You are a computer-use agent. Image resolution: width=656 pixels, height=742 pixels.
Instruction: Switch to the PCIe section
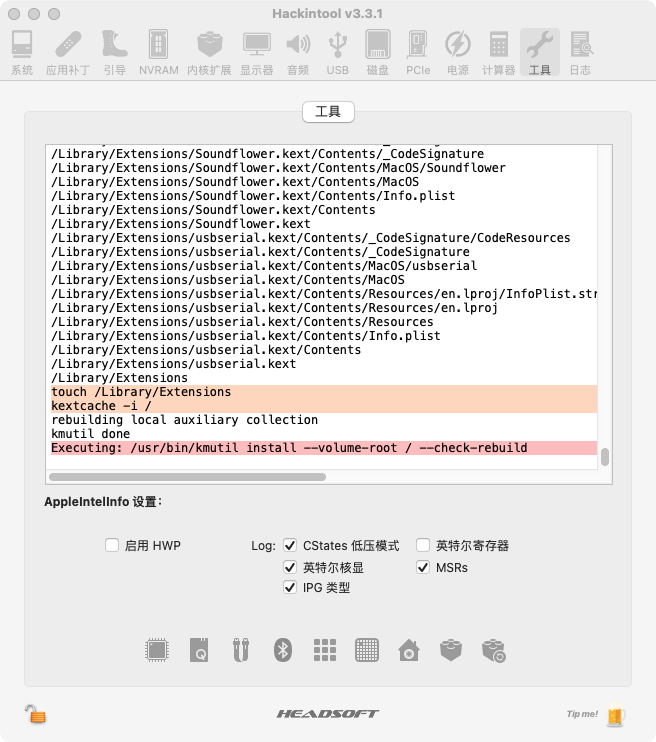418,52
